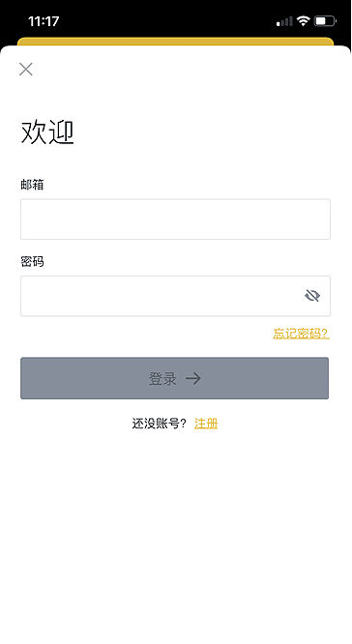Tap the blank area beneath the 注册 link
Screen dimensions: 352x644
[x=176, y=534]
